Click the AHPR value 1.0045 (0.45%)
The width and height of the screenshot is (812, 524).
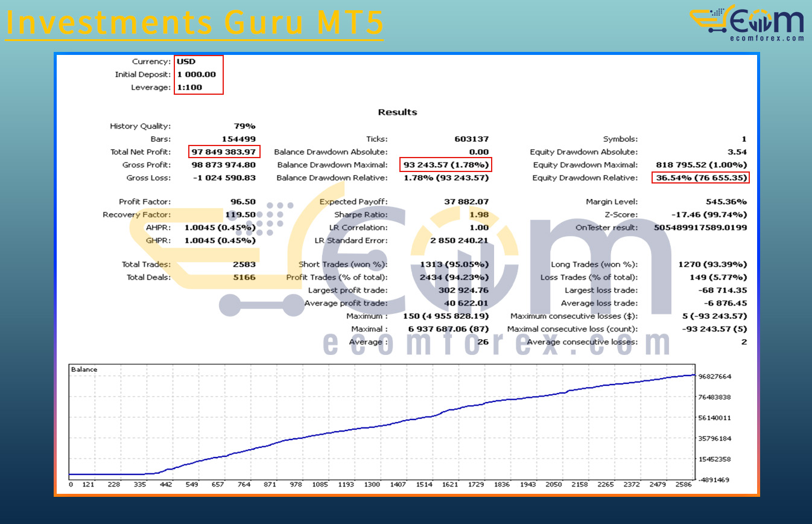[220, 228]
